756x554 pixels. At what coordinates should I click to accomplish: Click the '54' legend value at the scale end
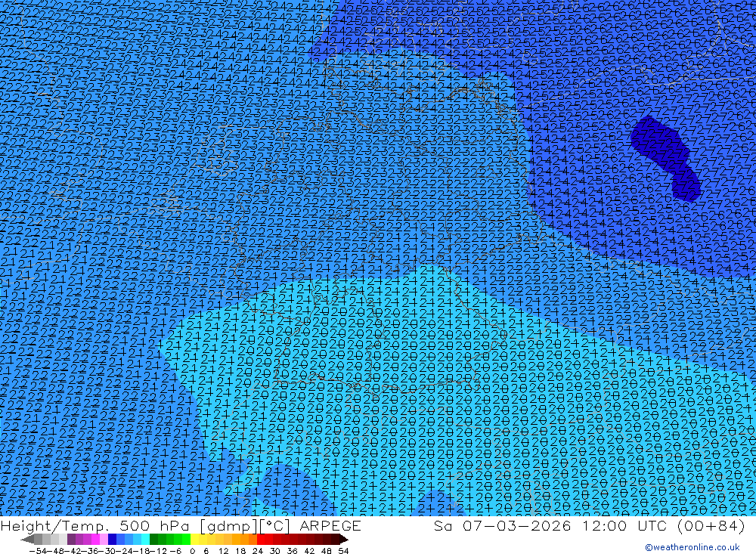(x=343, y=551)
